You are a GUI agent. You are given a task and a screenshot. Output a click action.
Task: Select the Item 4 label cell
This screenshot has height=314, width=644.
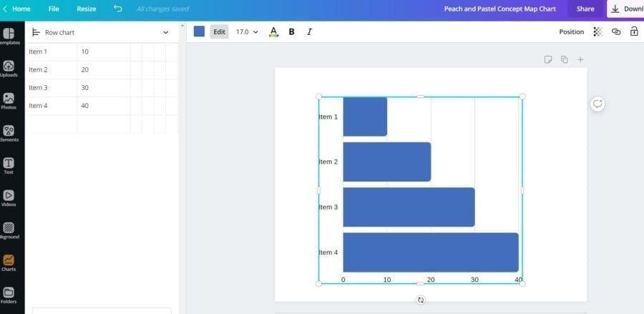click(52, 106)
